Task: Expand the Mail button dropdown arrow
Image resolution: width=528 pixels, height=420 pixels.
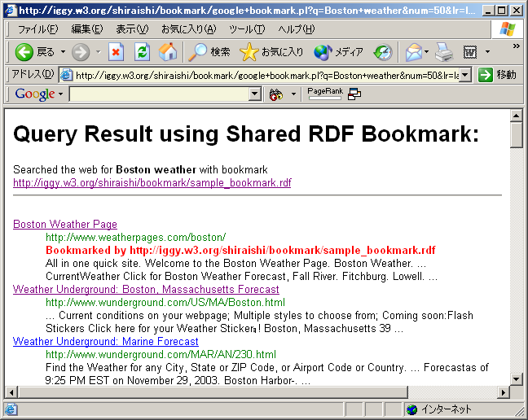Action: point(428,52)
